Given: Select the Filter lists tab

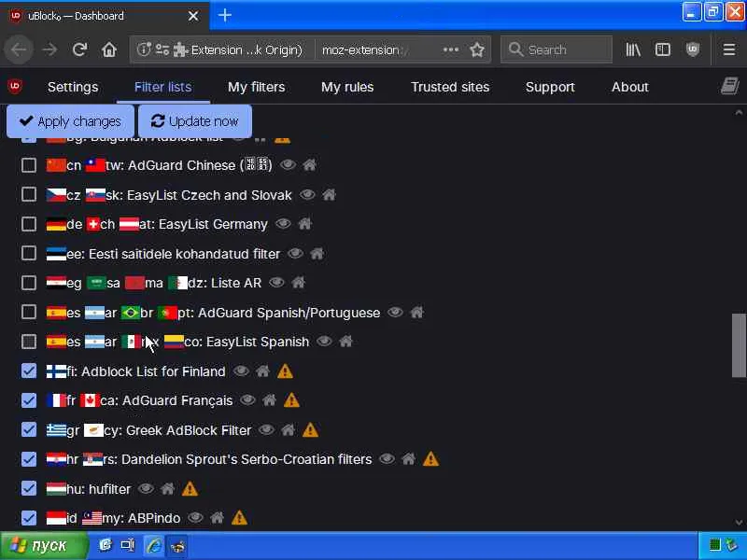Looking at the screenshot, I should point(162,87).
